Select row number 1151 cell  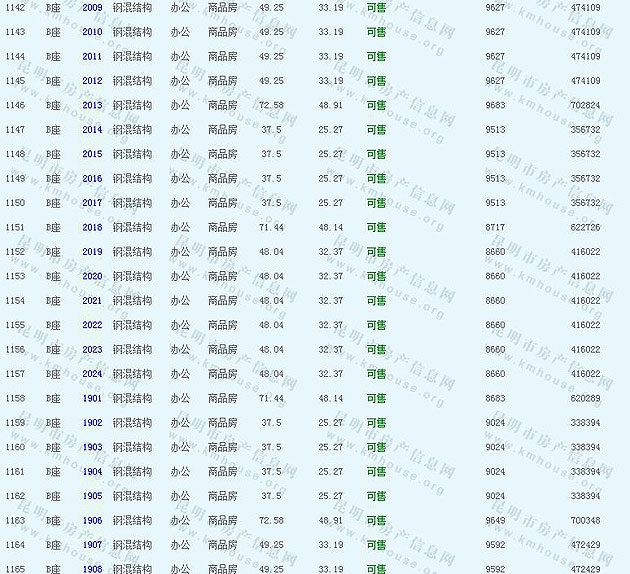tap(15, 227)
